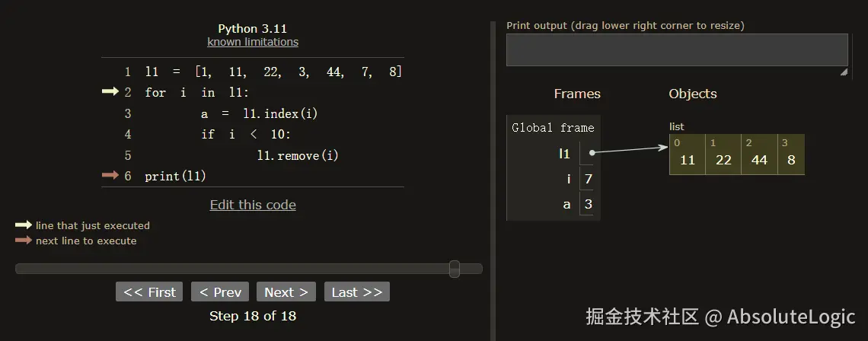Image resolution: width=868 pixels, height=341 pixels.
Task: Click inside the Print output text box
Action: [677, 49]
